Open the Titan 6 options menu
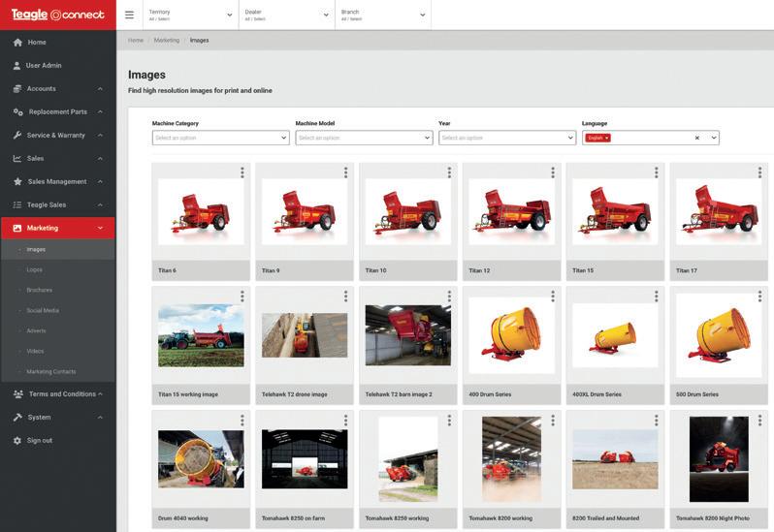Screen dimensions: 774x532 (242, 172)
